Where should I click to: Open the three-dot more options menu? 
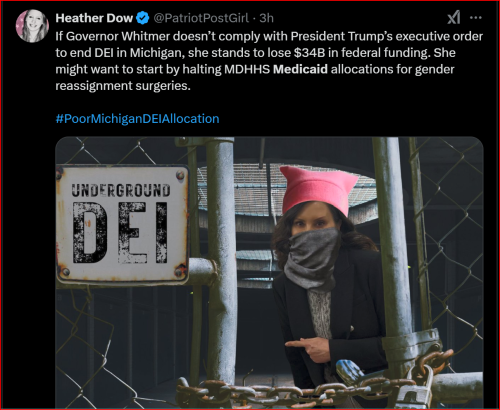click(476, 18)
